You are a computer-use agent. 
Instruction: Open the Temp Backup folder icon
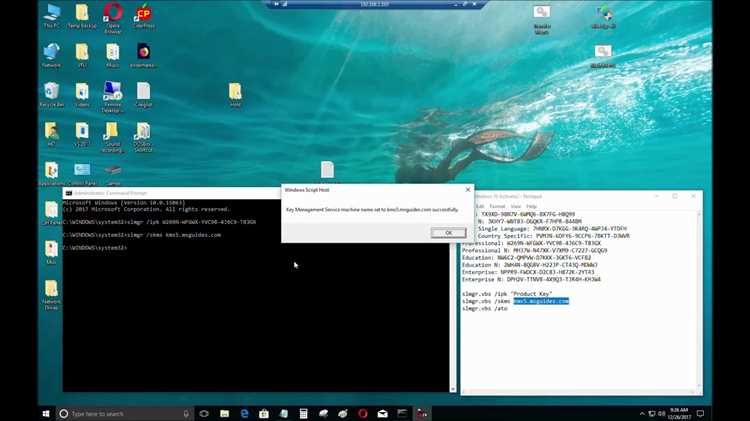coord(82,16)
